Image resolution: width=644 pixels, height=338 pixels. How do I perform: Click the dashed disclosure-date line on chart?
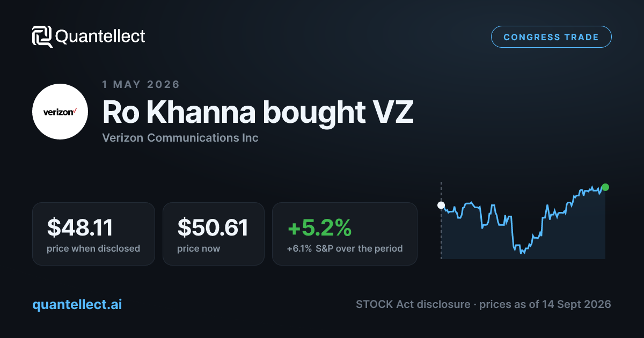click(441, 221)
